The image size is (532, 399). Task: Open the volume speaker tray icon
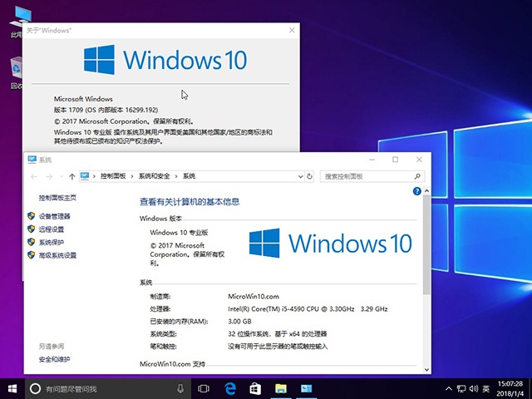tap(474, 389)
